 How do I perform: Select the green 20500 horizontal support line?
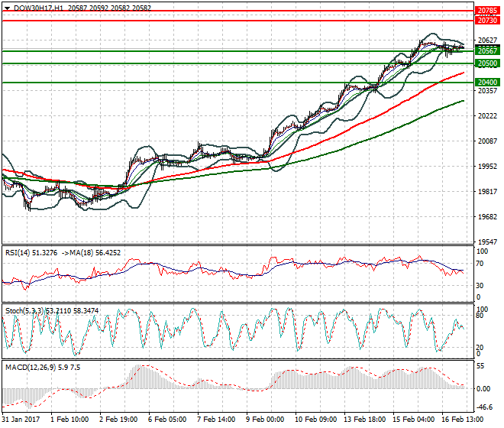237,63
